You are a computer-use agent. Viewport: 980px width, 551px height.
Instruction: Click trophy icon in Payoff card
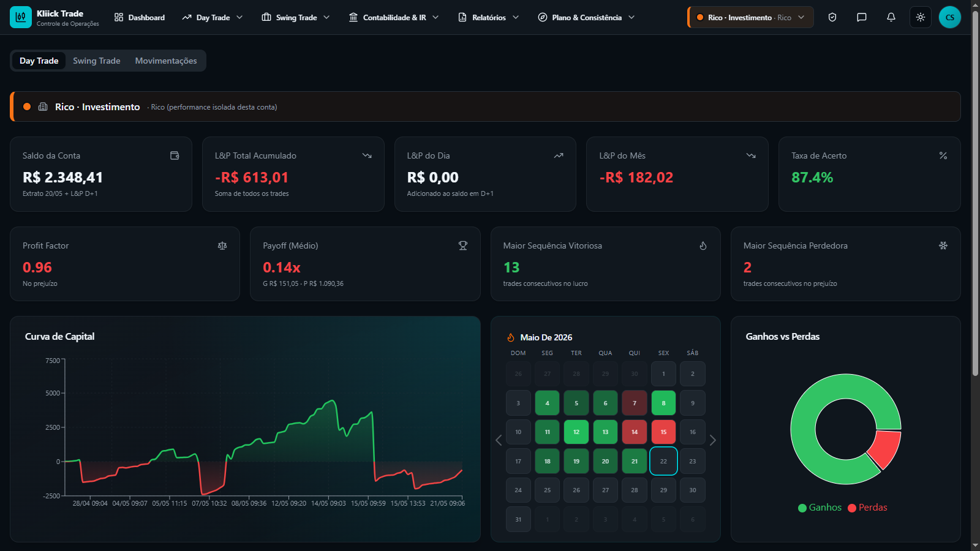[x=463, y=246]
